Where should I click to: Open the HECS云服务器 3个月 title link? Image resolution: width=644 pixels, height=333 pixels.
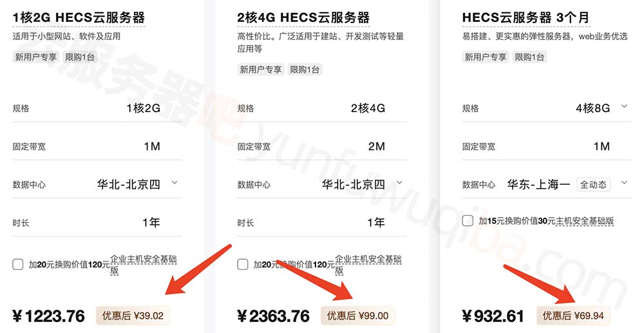coord(526,18)
